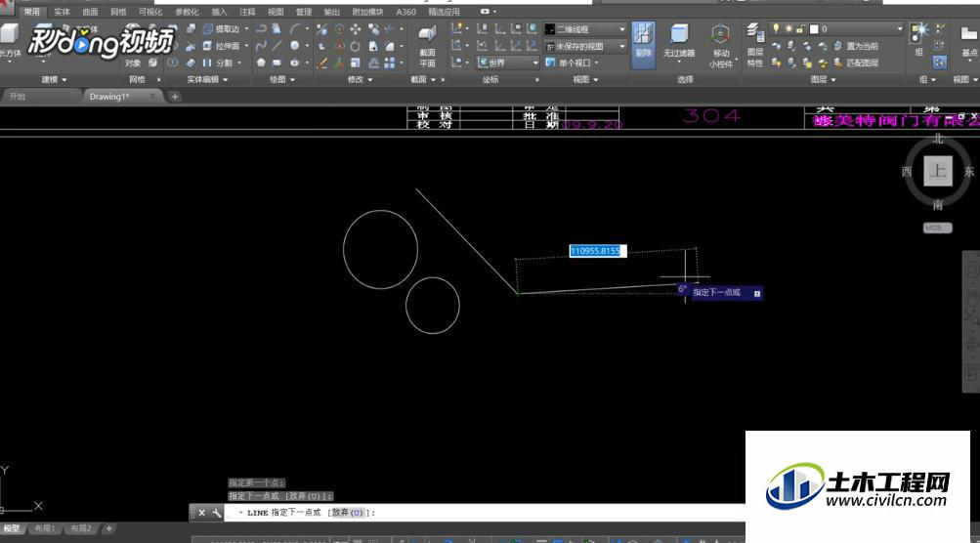Expand the 修改 panel
The height and width of the screenshot is (543, 980).
coord(360,79)
